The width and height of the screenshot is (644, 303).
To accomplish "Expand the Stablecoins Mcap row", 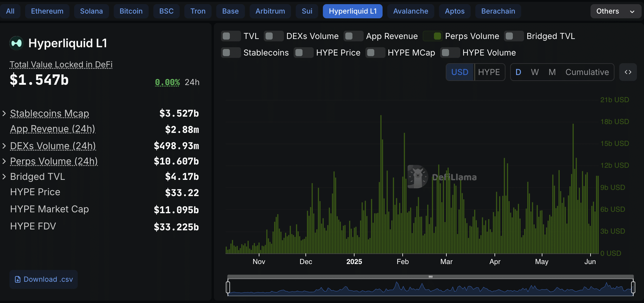I will [4, 113].
